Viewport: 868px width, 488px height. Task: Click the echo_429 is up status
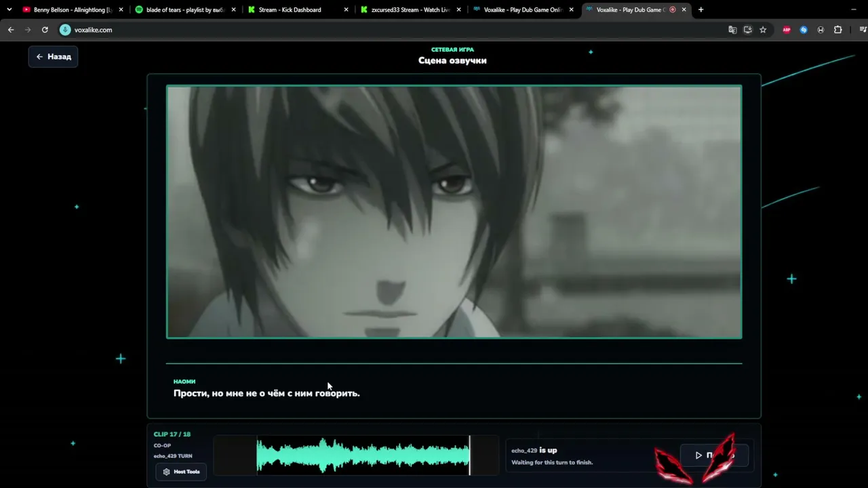pos(534,451)
